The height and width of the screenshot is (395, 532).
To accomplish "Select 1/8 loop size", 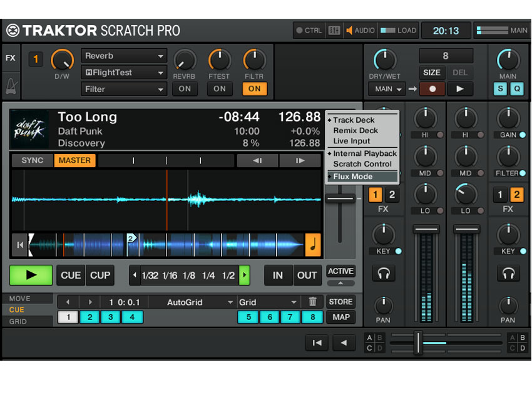I will point(189,275).
